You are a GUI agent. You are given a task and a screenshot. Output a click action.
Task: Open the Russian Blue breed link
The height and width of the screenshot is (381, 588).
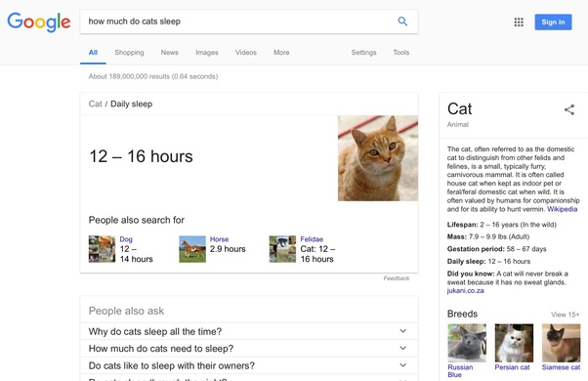click(x=460, y=371)
